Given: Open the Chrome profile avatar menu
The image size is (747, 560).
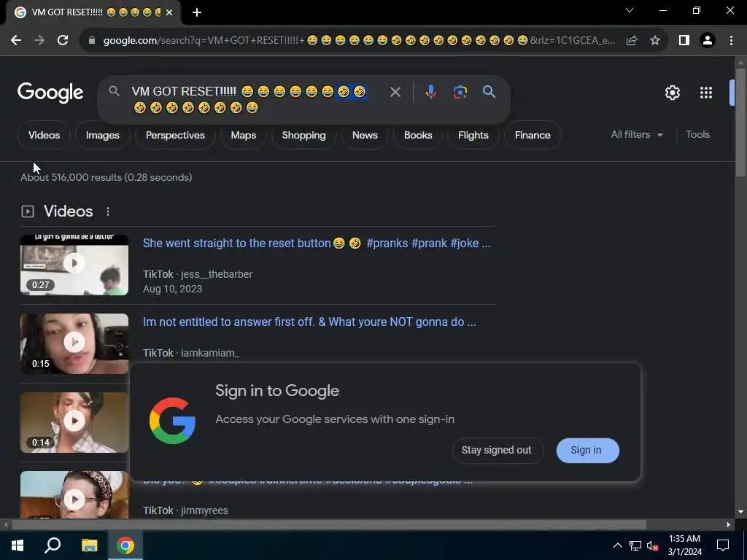Looking at the screenshot, I should click(x=708, y=41).
